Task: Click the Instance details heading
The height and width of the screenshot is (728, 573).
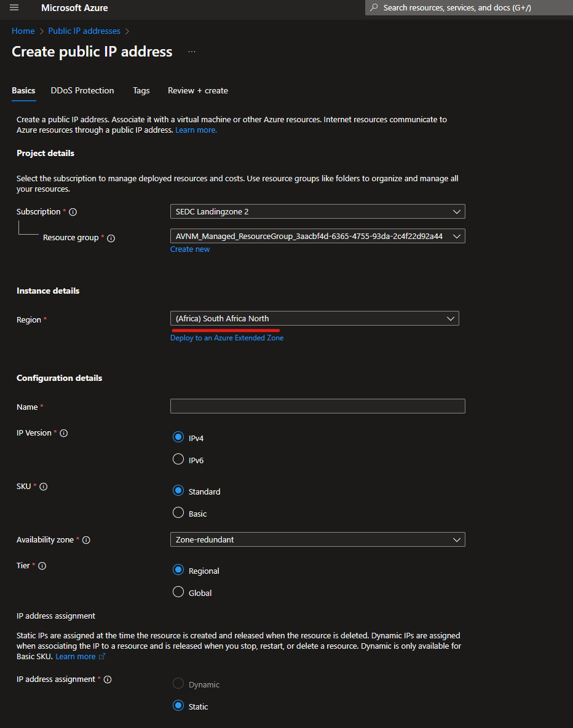Action: pos(48,291)
